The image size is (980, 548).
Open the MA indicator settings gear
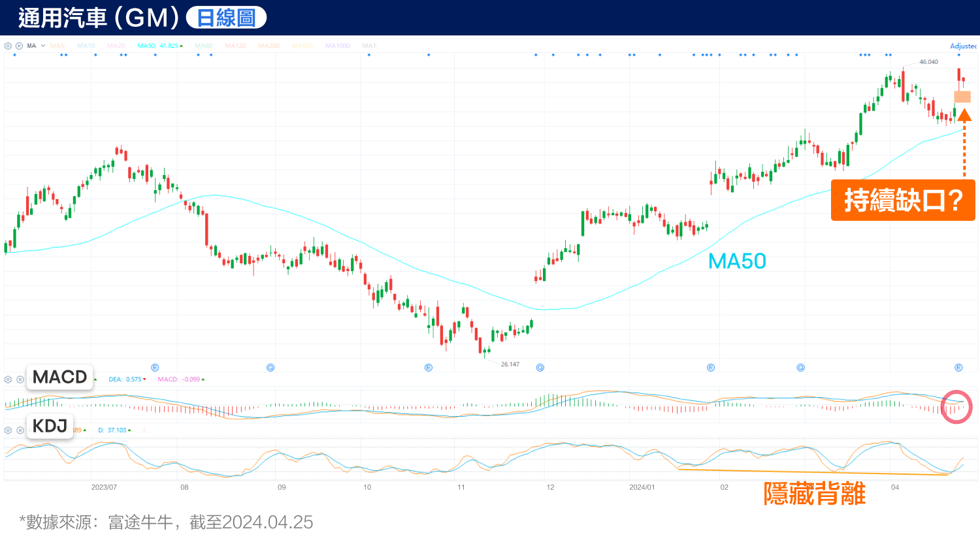click(x=8, y=46)
